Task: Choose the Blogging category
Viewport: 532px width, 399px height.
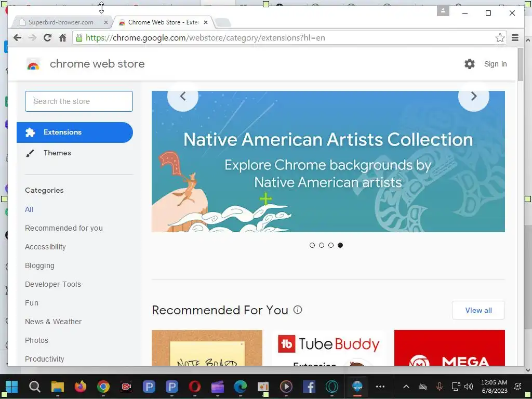Action: [39, 265]
